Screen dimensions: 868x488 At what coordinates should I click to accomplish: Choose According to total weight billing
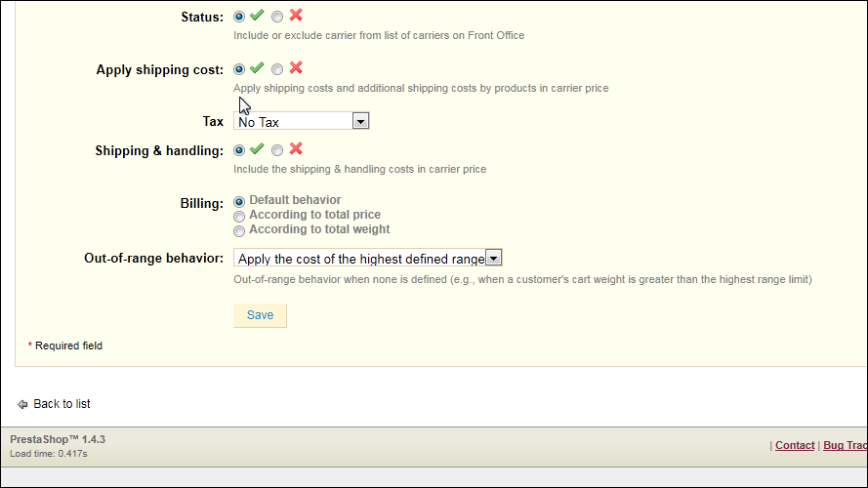click(239, 230)
